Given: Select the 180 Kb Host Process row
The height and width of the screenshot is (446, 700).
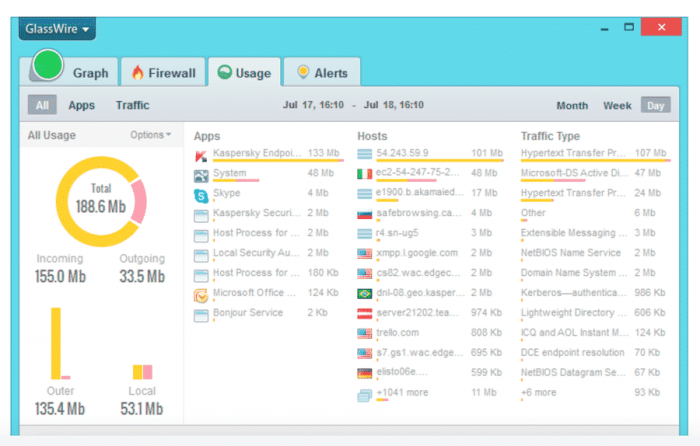Looking at the screenshot, I should point(268,274).
